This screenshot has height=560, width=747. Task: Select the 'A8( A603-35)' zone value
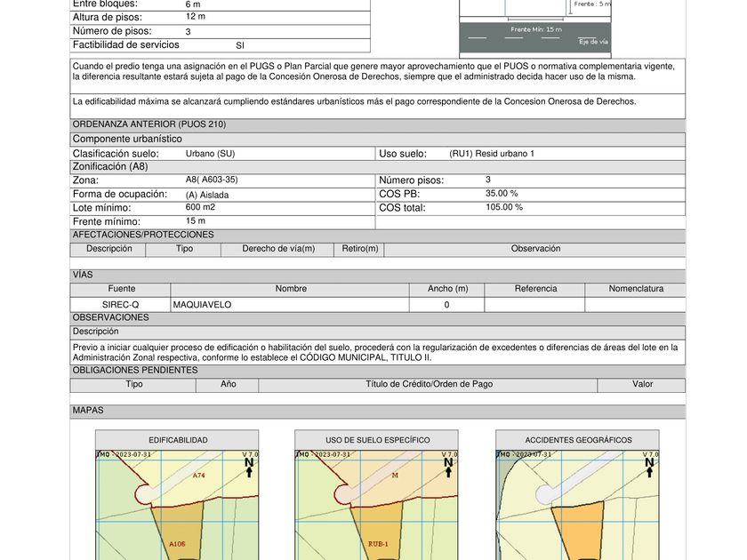212,180
